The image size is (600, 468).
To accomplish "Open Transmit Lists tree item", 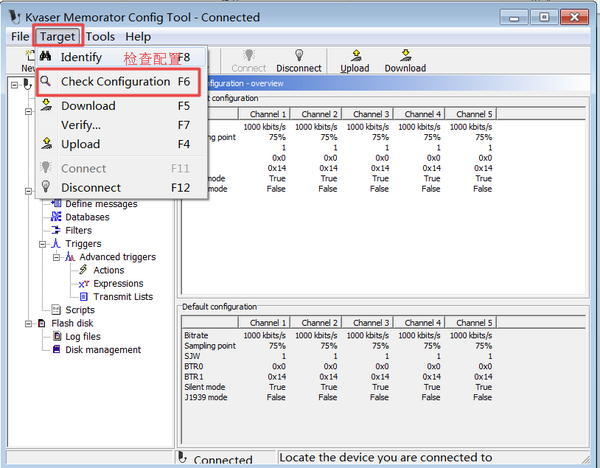I will point(123,297).
